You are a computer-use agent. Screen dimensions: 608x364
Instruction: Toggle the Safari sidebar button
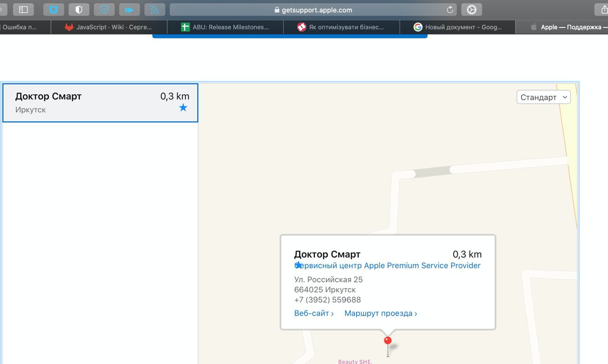coord(23,9)
